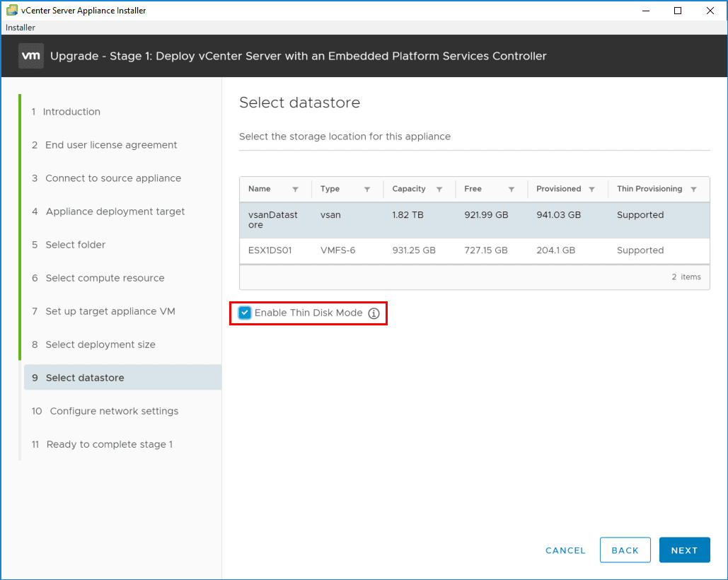Click the Type column filter icon
728x580 pixels.
(x=367, y=190)
